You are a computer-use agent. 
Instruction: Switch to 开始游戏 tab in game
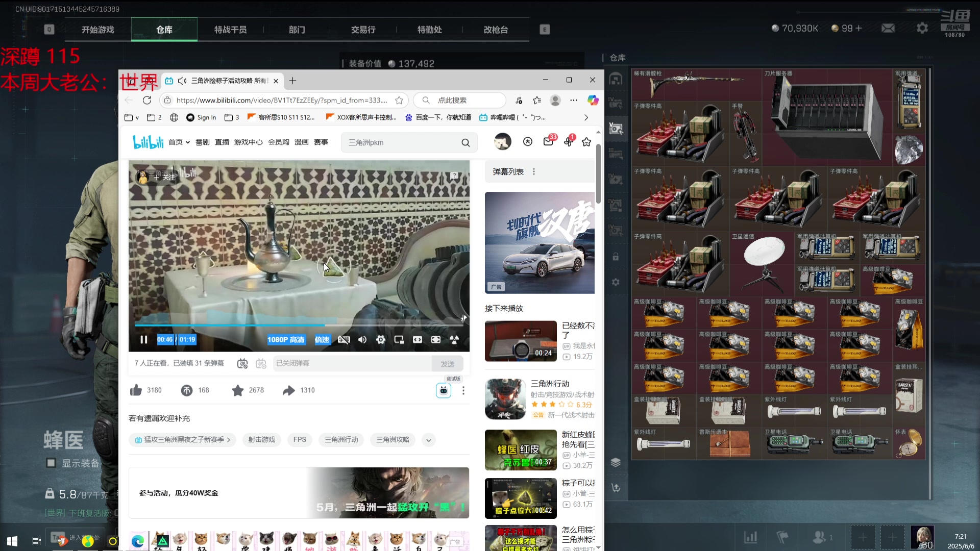[x=98, y=30]
